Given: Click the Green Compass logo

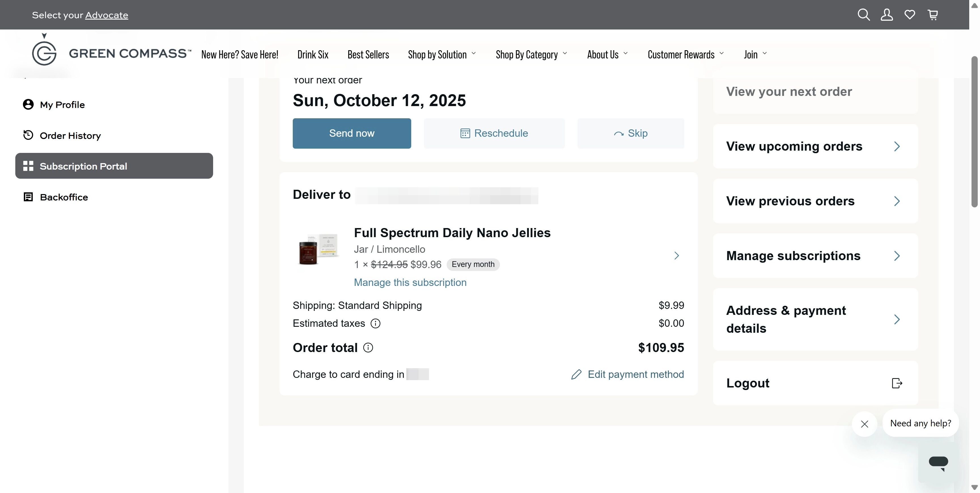Looking at the screenshot, I should coord(111,50).
